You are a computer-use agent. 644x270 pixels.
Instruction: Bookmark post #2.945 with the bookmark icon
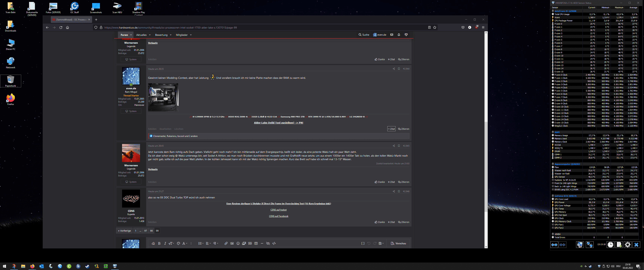[399, 146]
